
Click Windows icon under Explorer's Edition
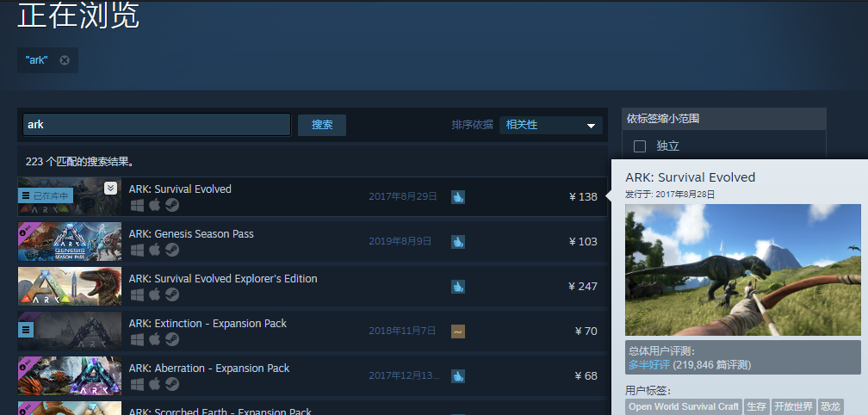click(x=137, y=295)
